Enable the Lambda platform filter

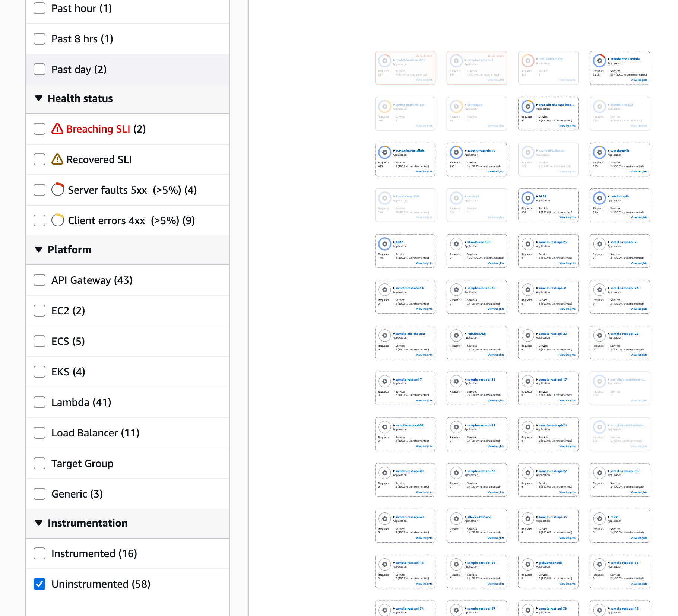coord(39,402)
